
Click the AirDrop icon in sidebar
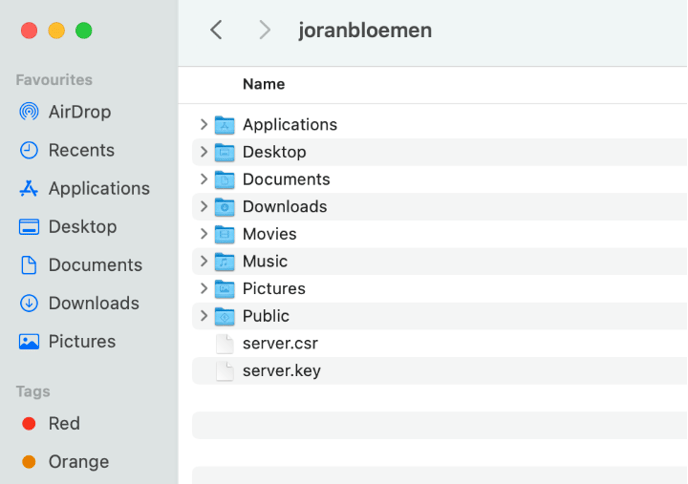(29, 112)
